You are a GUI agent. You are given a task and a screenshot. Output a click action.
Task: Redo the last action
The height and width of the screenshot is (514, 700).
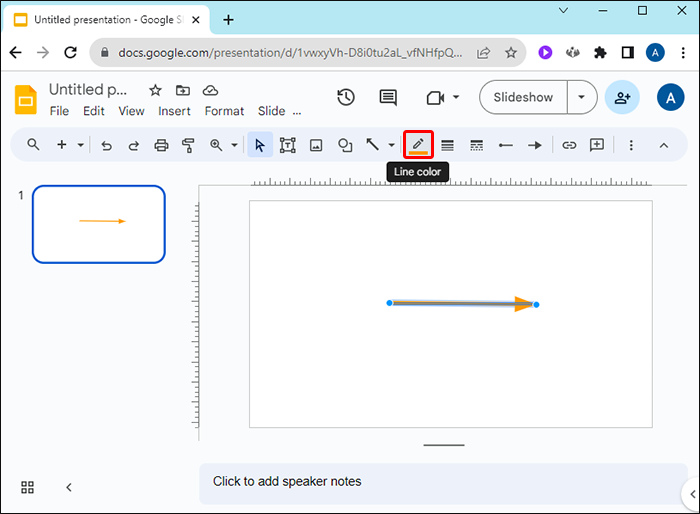point(133,145)
